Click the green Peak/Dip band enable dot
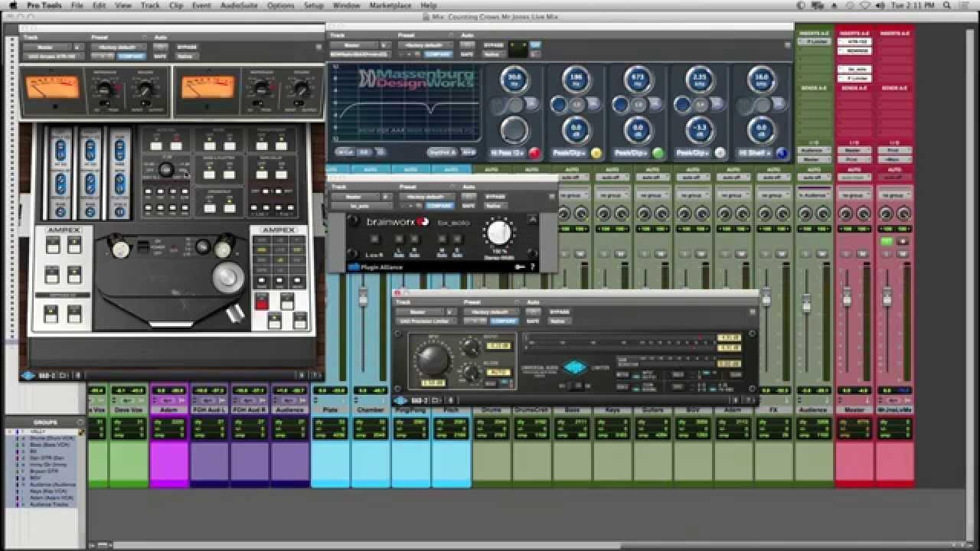980x551 pixels. click(658, 153)
